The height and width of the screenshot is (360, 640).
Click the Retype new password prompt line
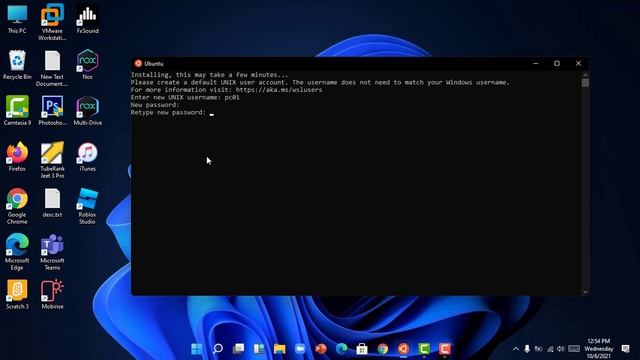click(168, 112)
